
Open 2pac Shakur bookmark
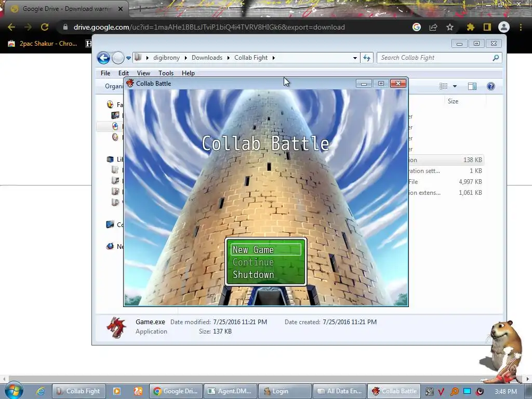(43, 44)
